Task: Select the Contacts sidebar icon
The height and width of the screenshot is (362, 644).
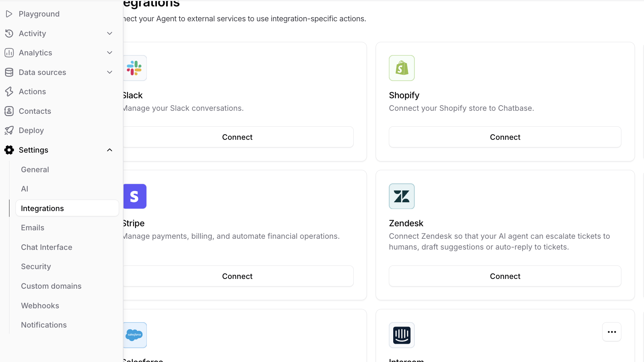Action: click(x=9, y=111)
